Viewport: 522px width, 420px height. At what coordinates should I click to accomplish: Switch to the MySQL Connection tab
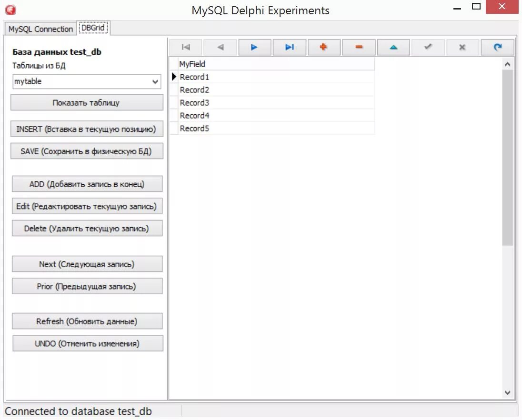[x=40, y=29]
